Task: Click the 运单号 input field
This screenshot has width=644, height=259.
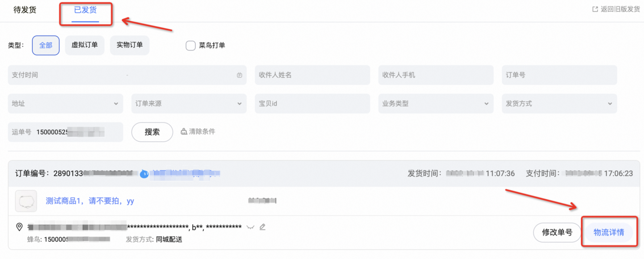Action: coord(66,132)
